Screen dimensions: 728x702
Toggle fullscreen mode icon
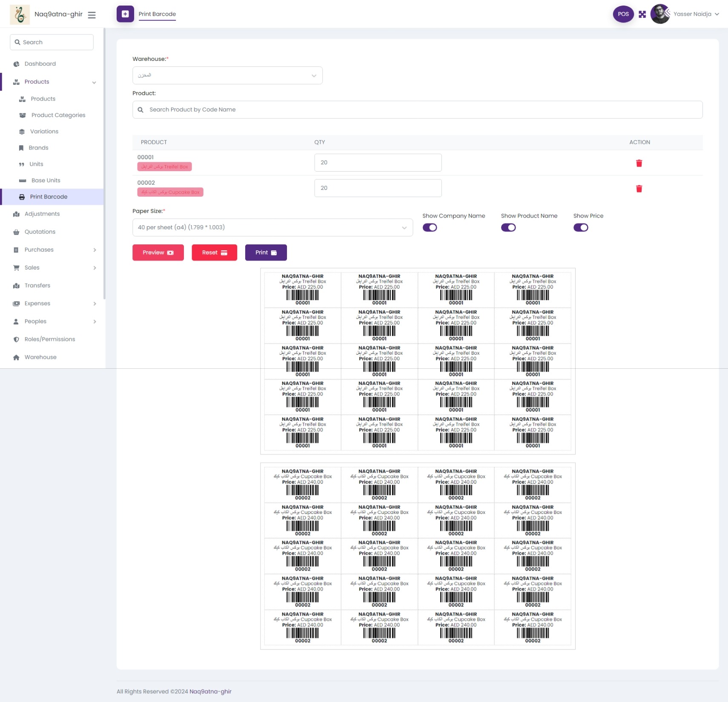point(642,14)
